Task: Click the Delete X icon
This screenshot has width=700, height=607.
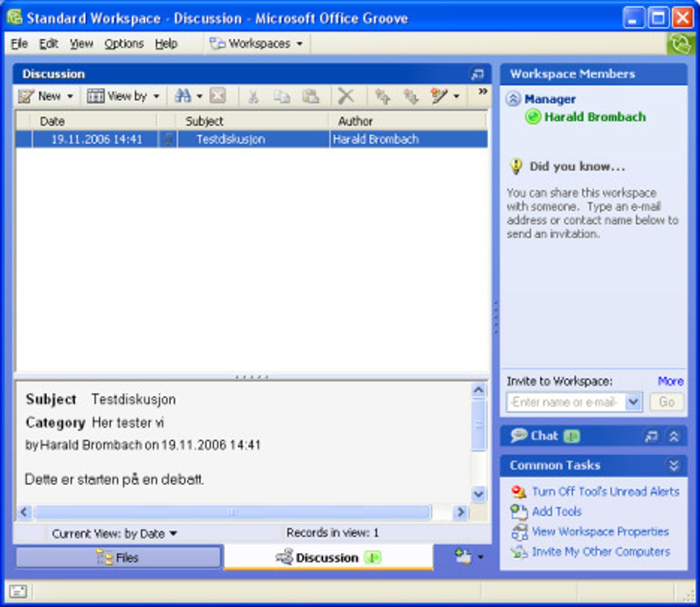Action: [x=346, y=96]
